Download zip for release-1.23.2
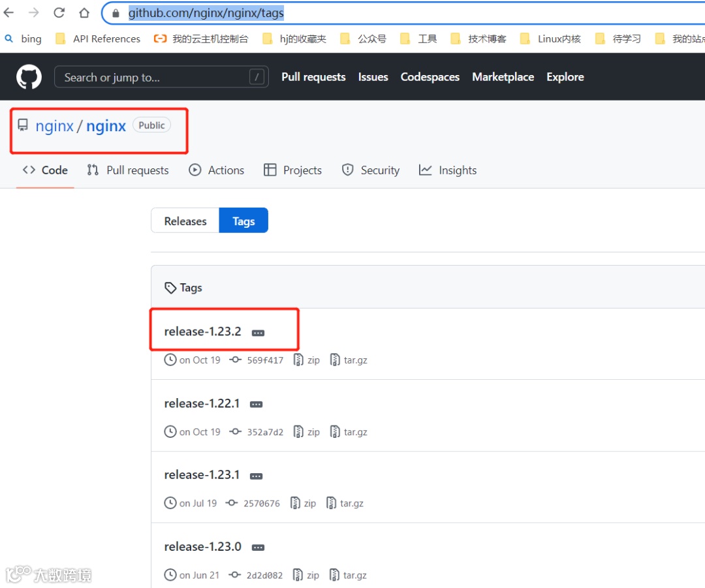Screen dimensions: 705x588 (x=307, y=360)
